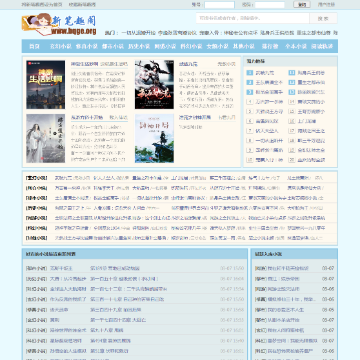Open 其他小说 in the navigation bar
The image size is (360, 360).
(x=243, y=46)
